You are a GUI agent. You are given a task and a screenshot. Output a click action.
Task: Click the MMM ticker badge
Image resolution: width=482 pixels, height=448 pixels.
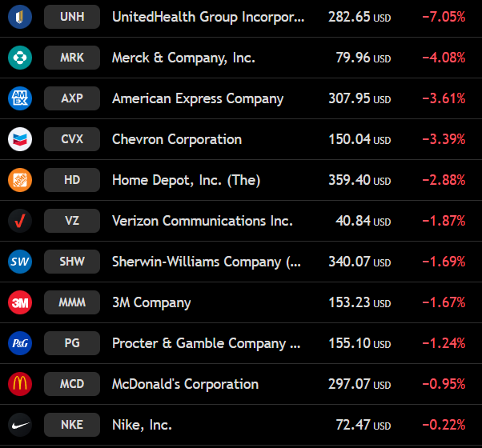(72, 302)
